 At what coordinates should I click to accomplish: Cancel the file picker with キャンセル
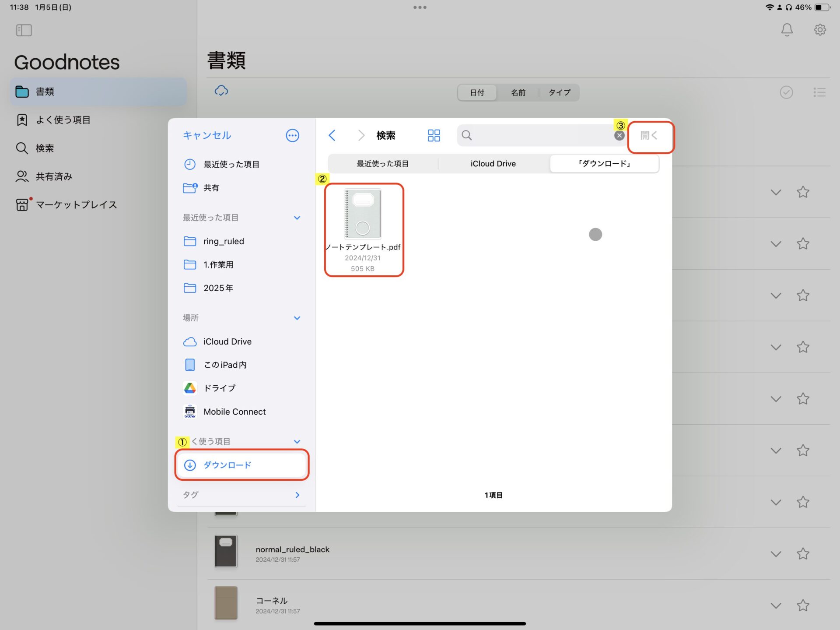pos(206,135)
